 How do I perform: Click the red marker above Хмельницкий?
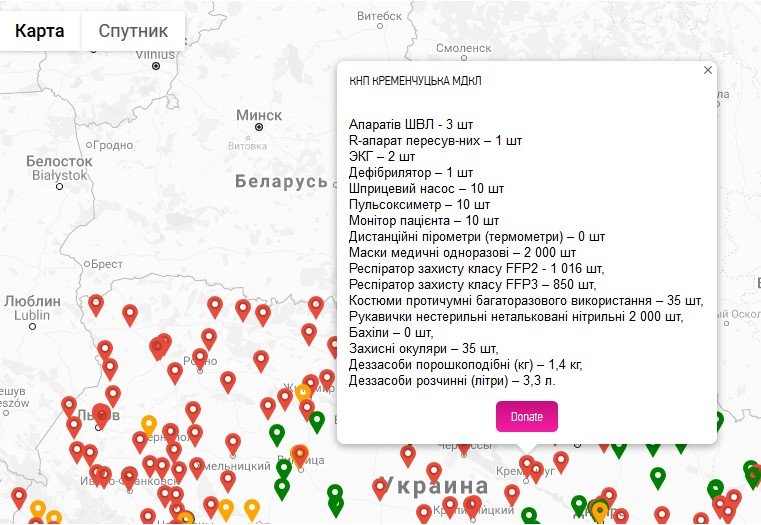pyautogui.click(x=233, y=442)
